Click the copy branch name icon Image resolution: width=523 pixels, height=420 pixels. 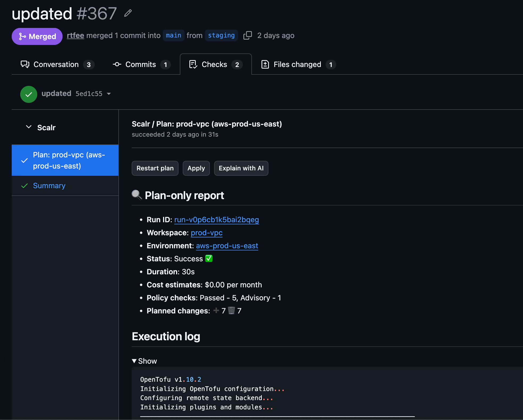pyautogui.click(x=247, y=35)
